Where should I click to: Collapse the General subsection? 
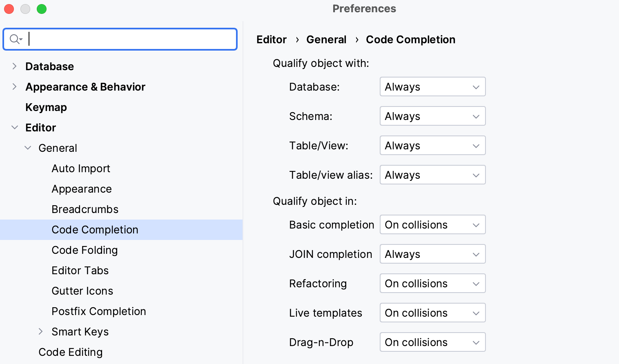[28, 148]
